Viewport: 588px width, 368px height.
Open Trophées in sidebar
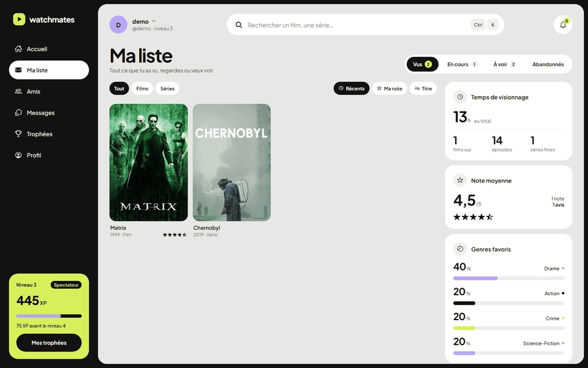point(49,134)
